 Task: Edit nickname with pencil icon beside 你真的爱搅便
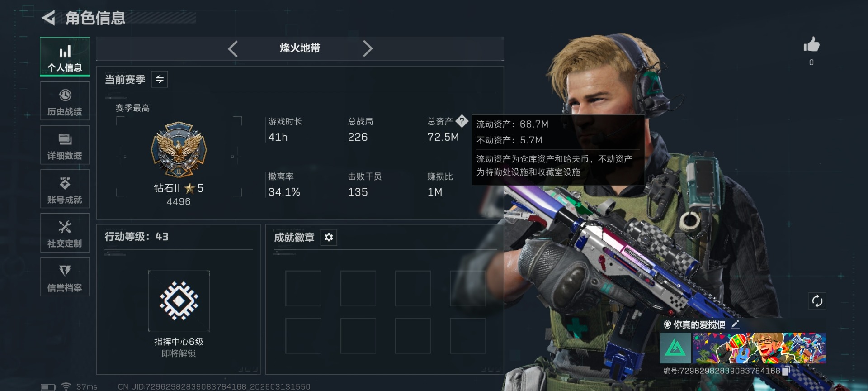[x=735, y=324]
